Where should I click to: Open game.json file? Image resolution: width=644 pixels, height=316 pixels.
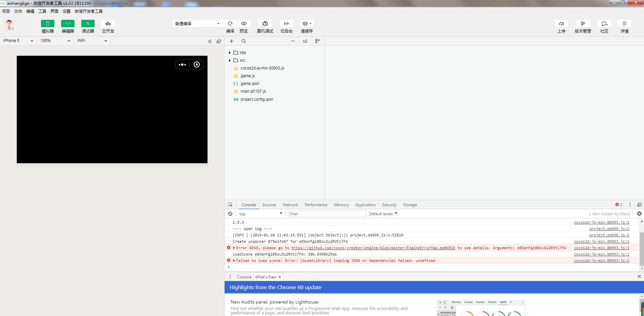(x=250, y=84)
